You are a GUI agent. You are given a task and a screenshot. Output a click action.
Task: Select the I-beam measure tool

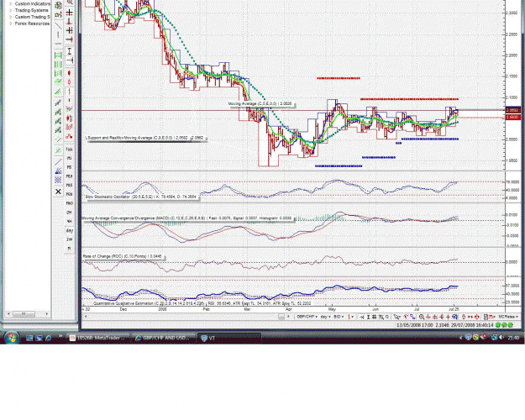click(70, 51)
